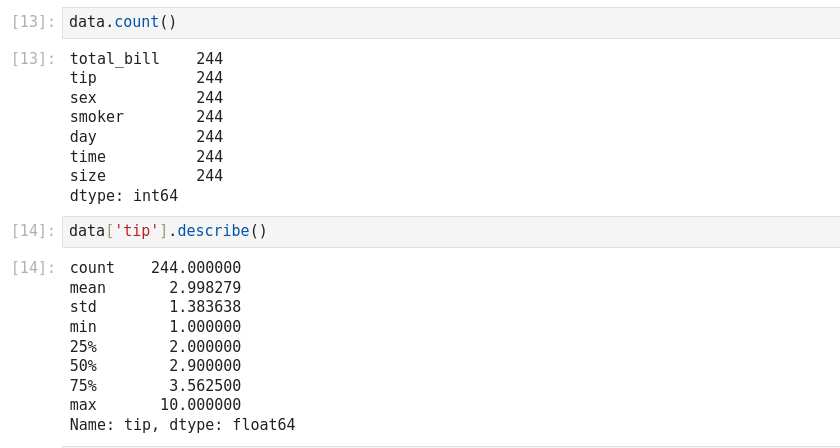Click the std value 1.383638

pyautogui.click(x=205, y=307)
